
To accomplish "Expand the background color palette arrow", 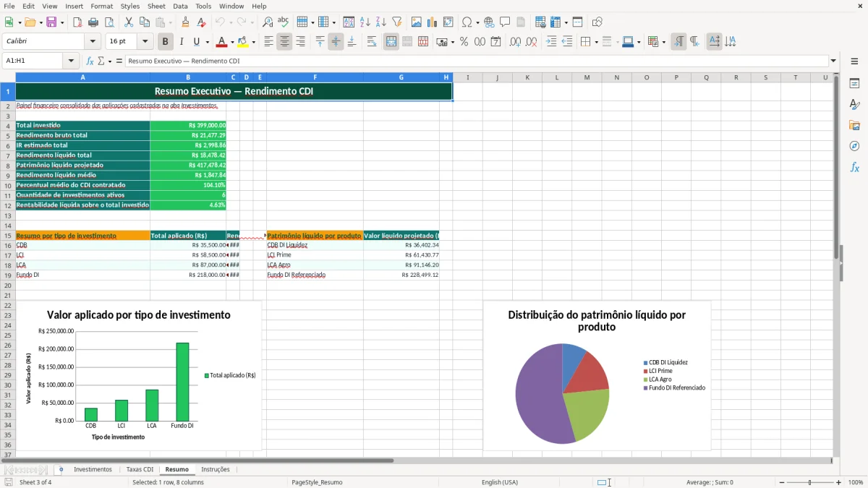I will (253, 42).
